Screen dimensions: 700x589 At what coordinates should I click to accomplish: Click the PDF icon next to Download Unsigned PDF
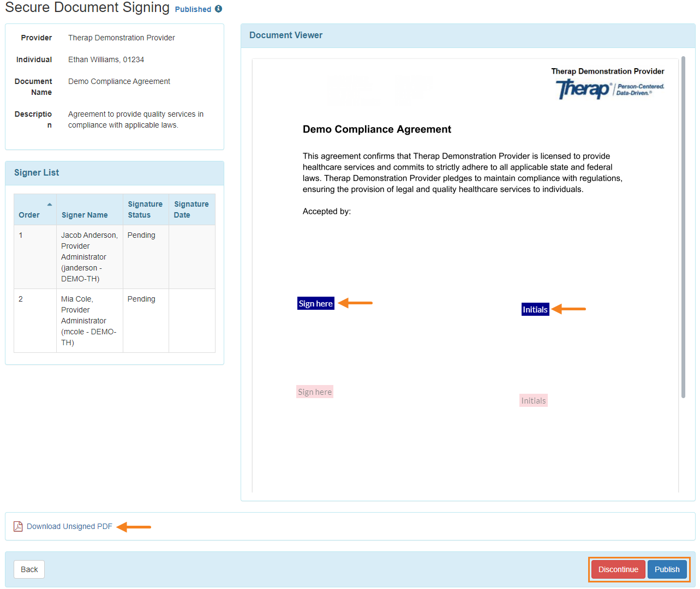point(18,526)
